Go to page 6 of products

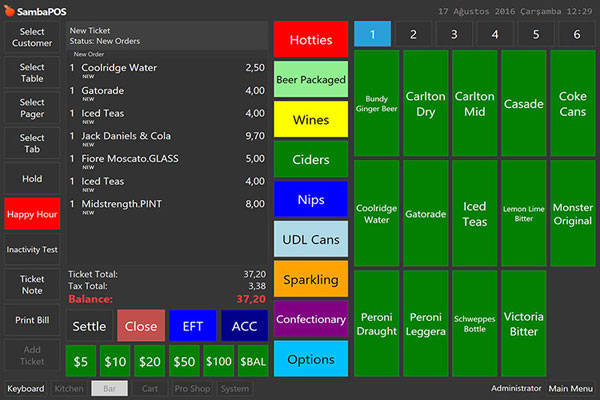coord(576,34)
